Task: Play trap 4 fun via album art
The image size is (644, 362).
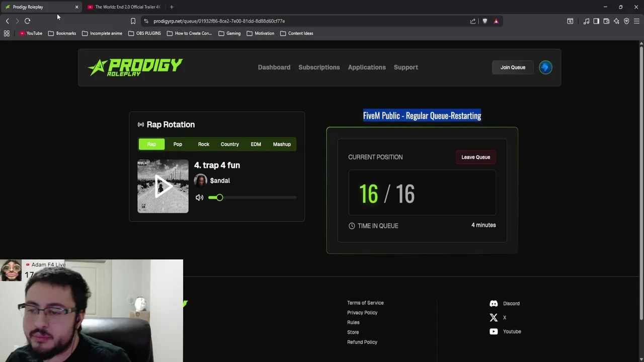Action: [163, 187]
